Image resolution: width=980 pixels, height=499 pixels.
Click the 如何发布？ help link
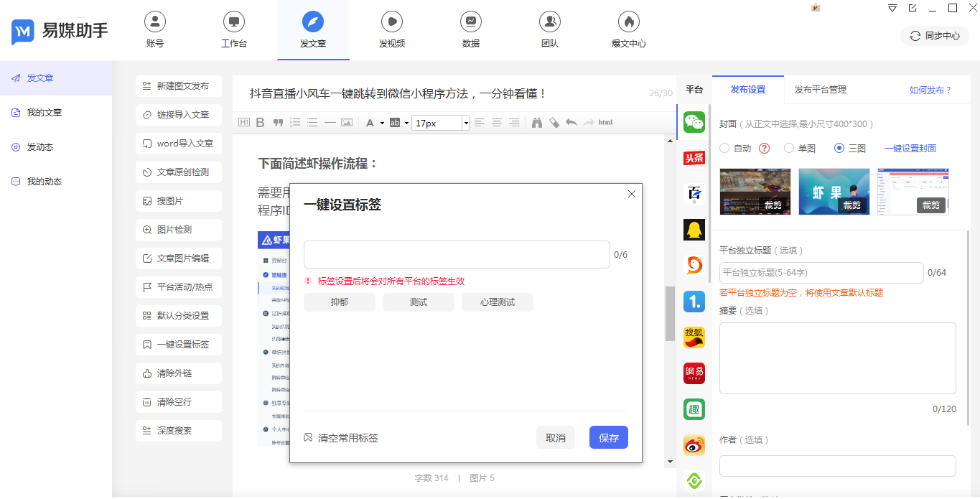click(x=930, y=90)
